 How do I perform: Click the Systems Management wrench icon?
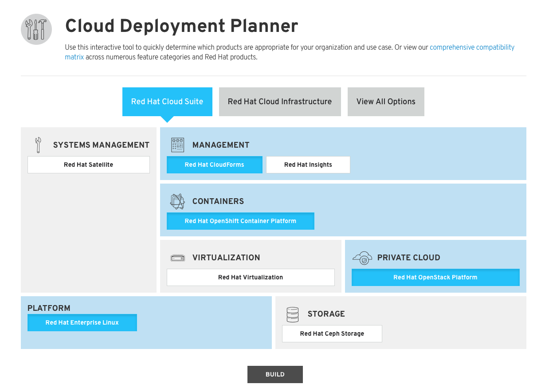tap(37, 144)
